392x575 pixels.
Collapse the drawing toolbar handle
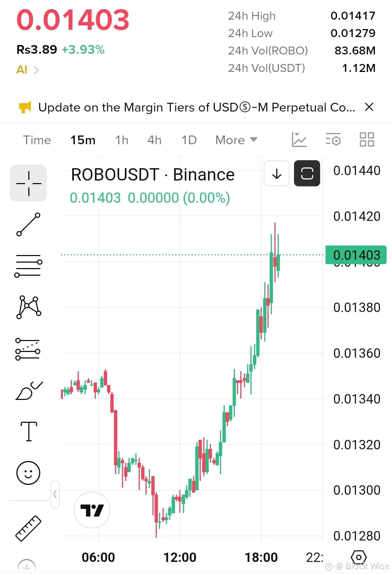coord(55,494)
